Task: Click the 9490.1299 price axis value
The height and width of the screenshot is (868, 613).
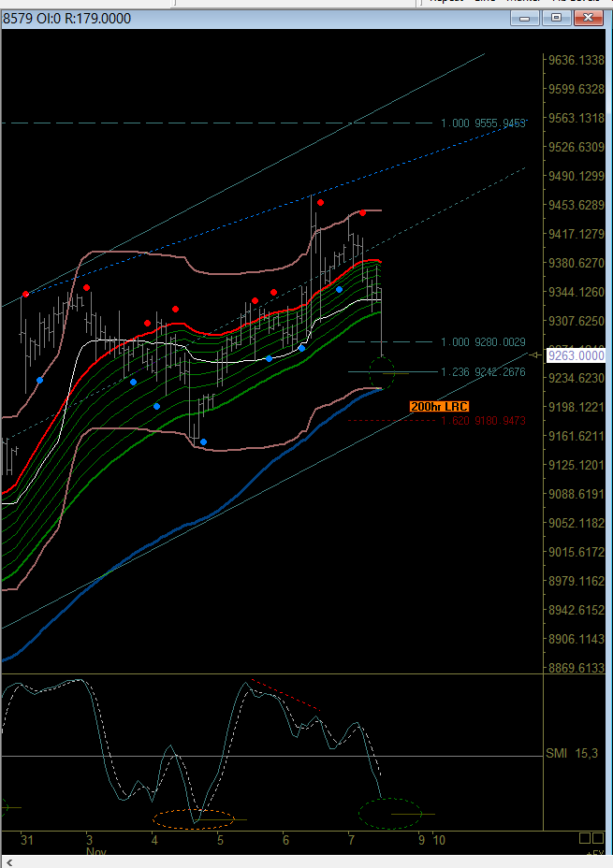Action: point(576,176)
